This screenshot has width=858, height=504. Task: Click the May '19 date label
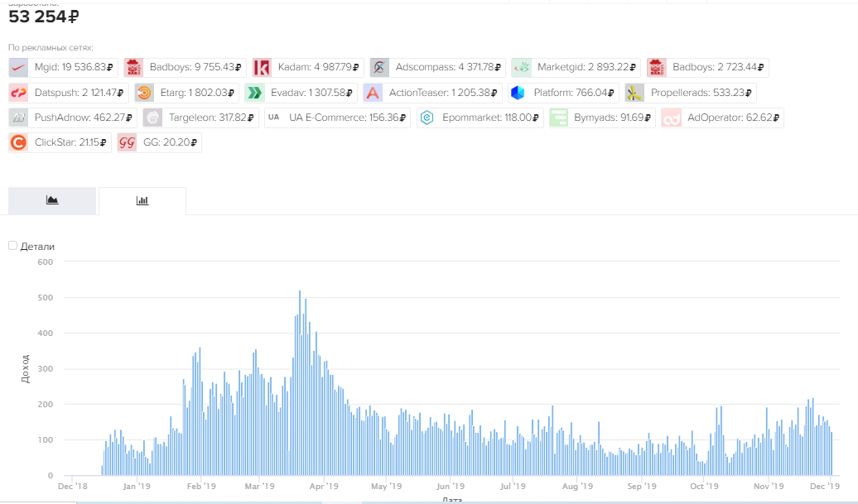(x=386, y=486)
